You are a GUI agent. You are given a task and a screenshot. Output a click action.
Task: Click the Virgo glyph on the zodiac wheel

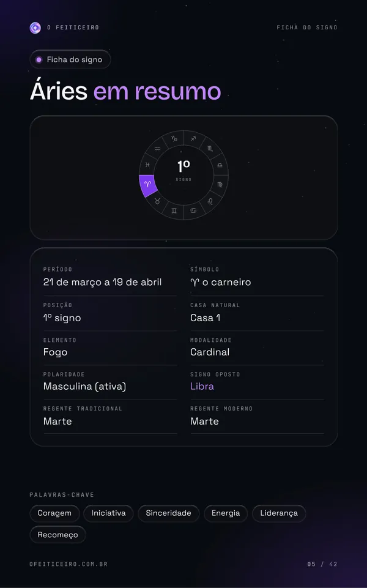point(220,185)
